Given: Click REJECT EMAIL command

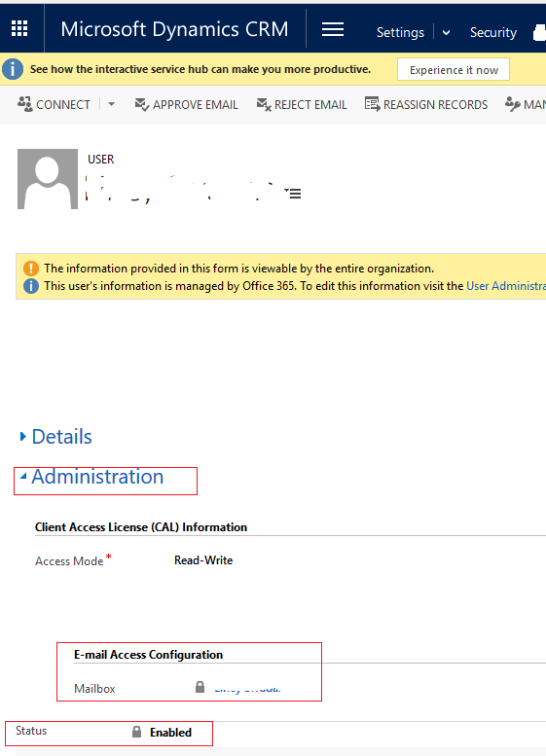Looking at the screenshot, I should pos(310,105).
